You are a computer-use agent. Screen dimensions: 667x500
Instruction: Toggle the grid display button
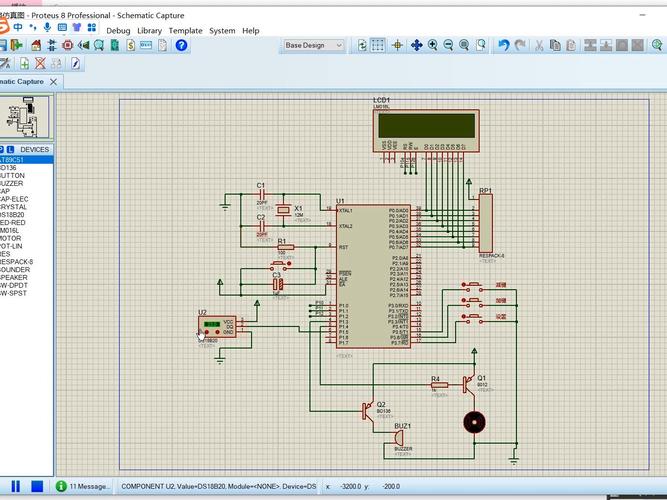[377, 45]
